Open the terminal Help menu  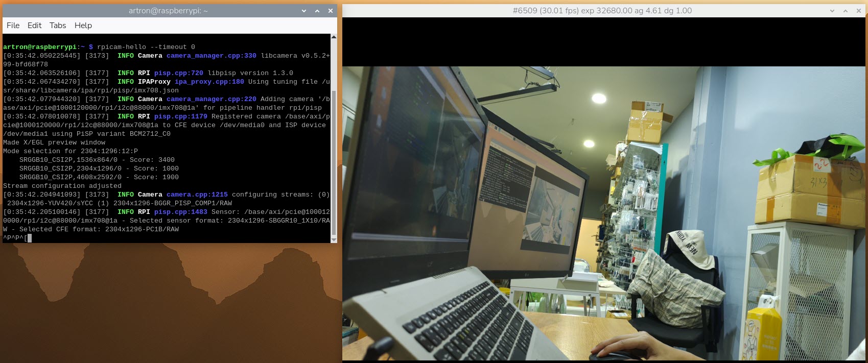pyautogui.click(x=83, y=26)
